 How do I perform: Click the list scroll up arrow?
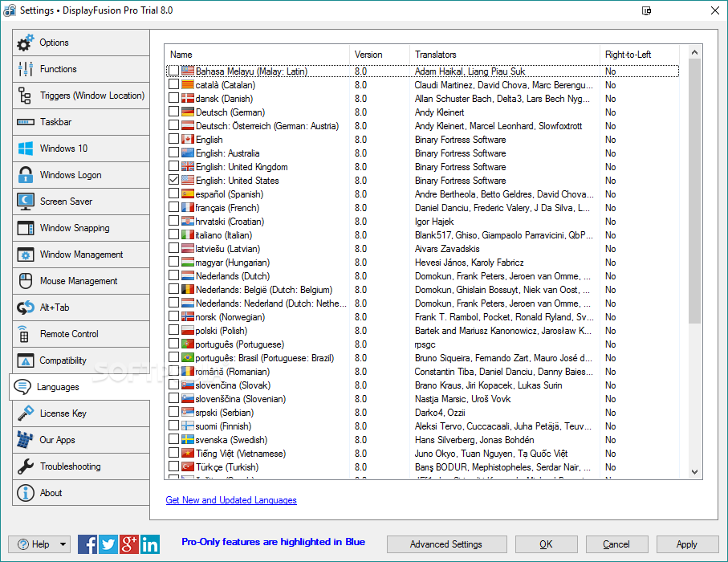coord(694,52)
